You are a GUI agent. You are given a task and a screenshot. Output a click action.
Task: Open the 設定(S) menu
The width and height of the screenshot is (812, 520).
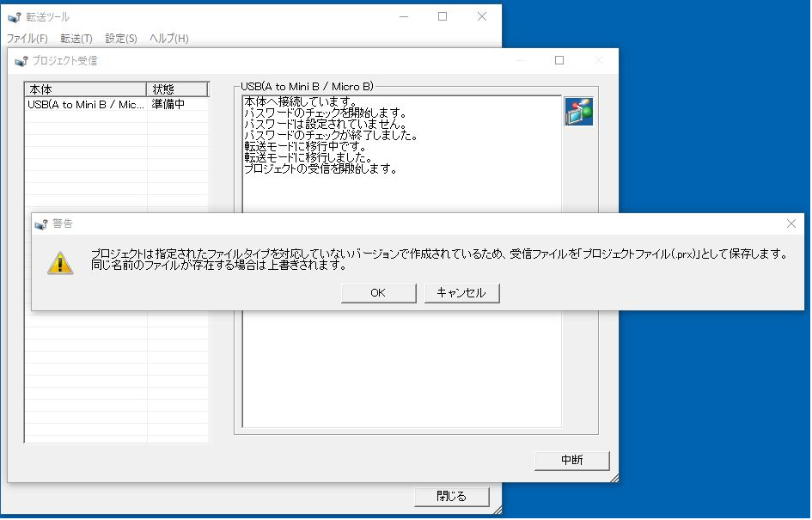120,39
